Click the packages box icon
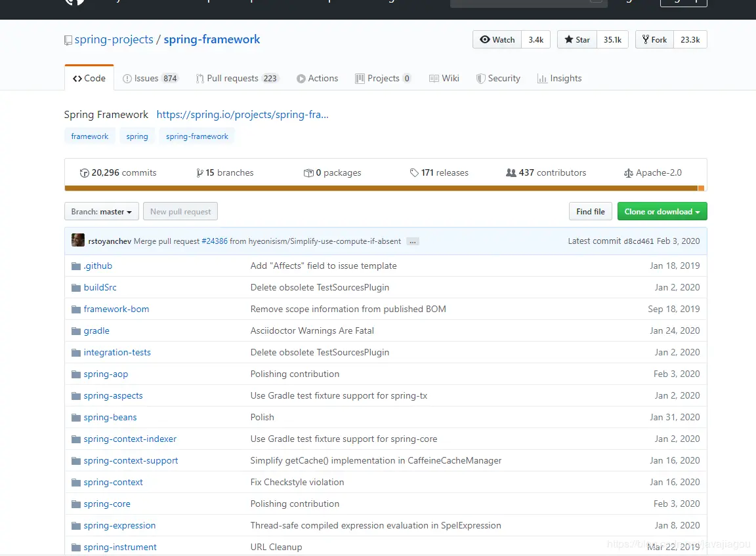Image resolution: width=756 pixels, height=556 pixels. click(x=308, y=173)
